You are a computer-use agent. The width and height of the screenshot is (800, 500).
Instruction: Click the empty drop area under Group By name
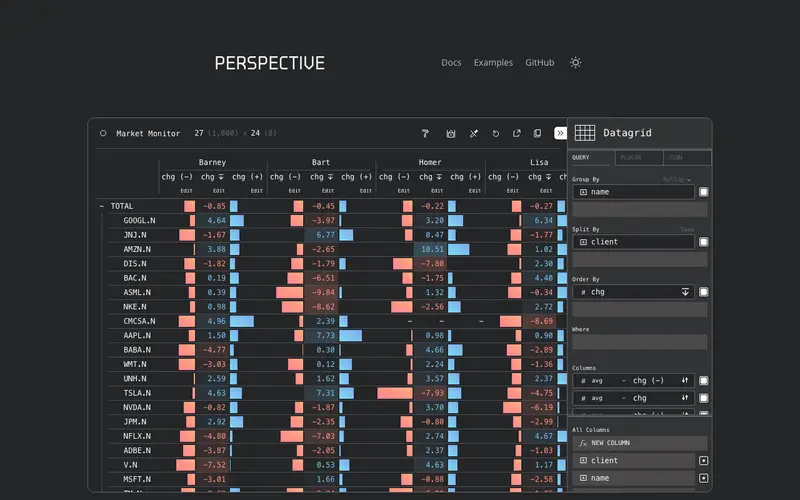(640, 209)
